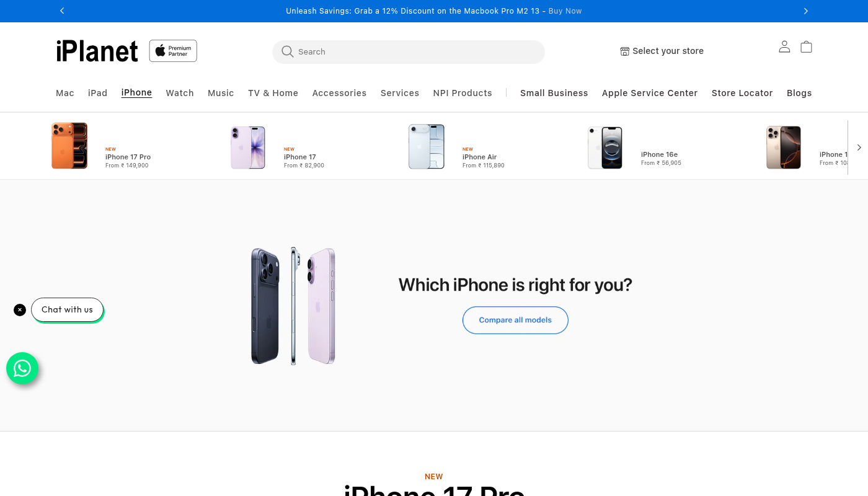Open the Store Locator link

[742, 93]
